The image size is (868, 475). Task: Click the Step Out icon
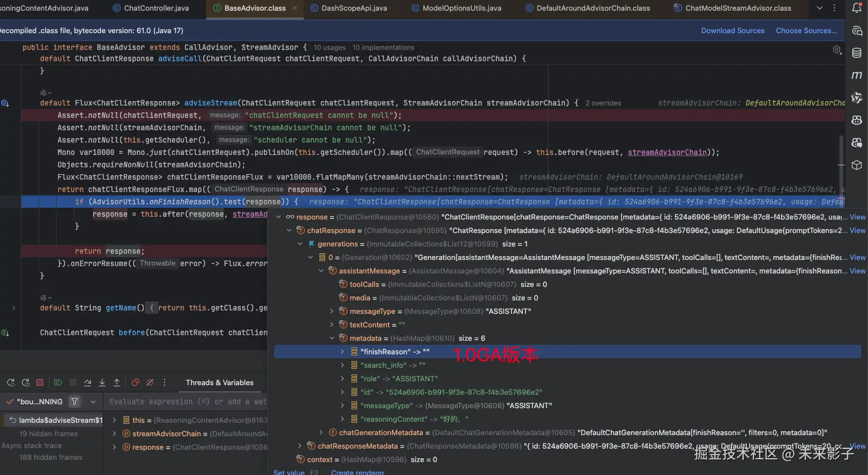[x=117, y=383]
